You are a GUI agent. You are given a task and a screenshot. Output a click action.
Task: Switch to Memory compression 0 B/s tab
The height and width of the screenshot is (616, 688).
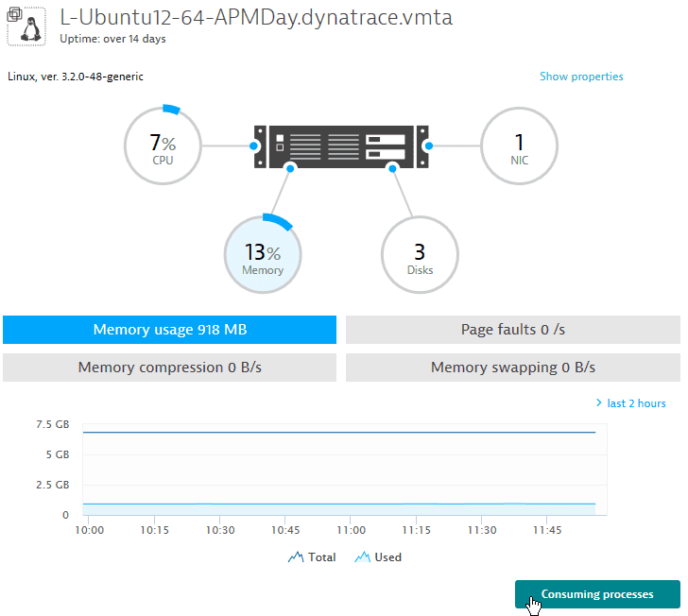tap(170, 368)
